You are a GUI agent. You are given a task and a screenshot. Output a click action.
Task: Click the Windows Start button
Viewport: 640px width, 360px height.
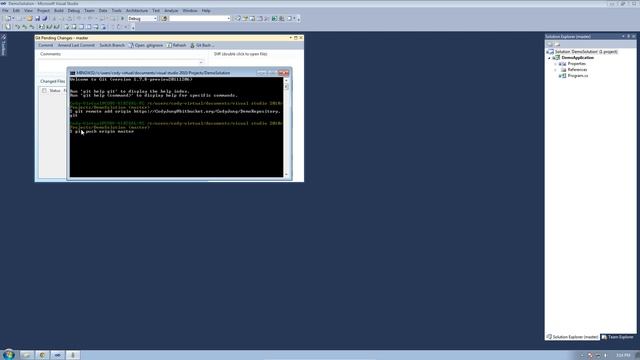[x=9, y=354]
